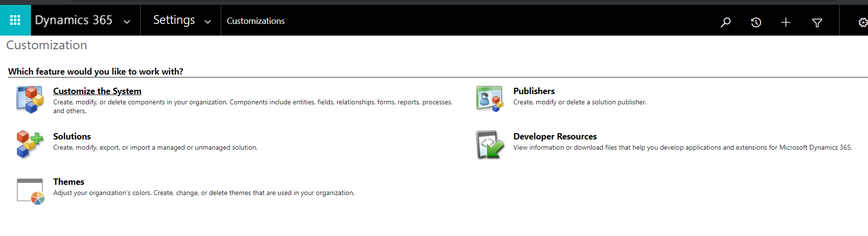This screenshot has height=236, width=868.
Task: Open the Developer Resources link
Action: tap(555, 137)
